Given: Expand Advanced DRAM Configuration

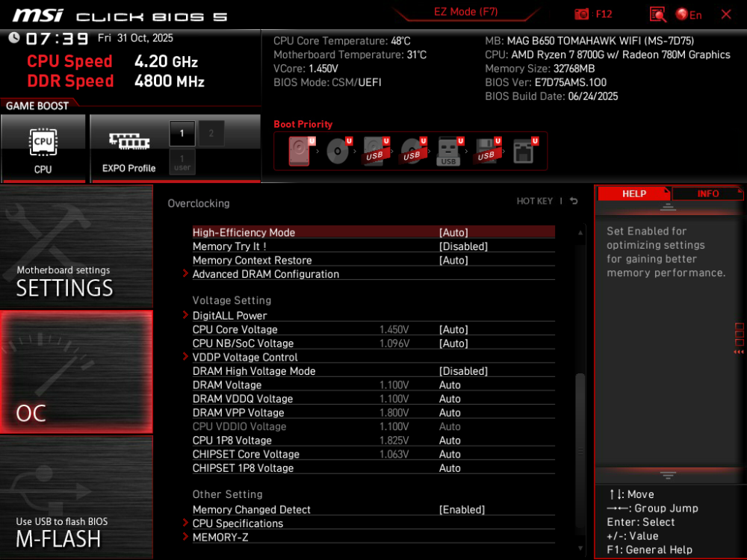Looking at the screenshot, I should (266, 274).
